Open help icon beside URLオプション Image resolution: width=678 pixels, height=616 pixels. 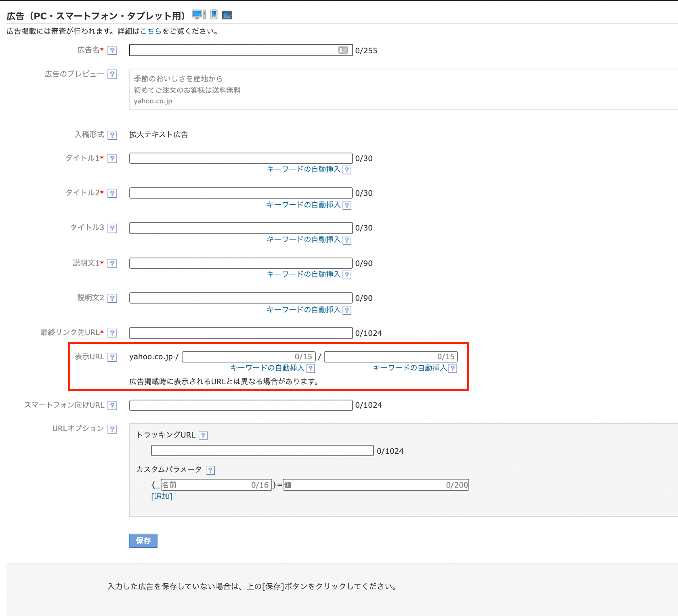pyautogui.click(x=113, y=429)
